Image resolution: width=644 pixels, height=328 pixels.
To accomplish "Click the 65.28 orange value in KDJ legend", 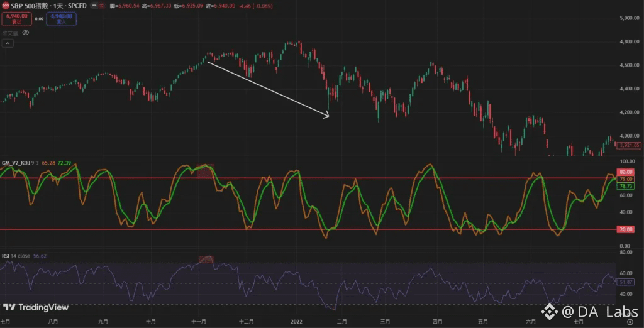I will click(48, 163).
